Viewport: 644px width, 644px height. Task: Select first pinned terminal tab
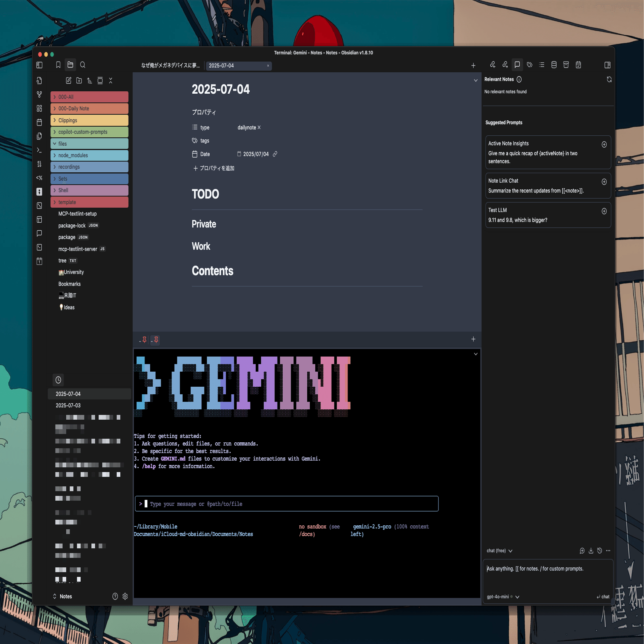[x=144, y=340]
